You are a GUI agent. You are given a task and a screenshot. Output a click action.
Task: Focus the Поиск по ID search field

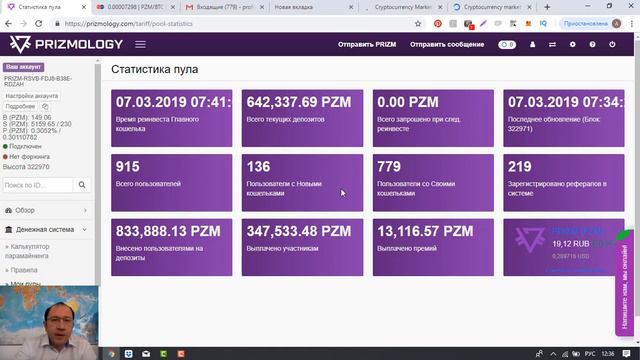(38, 185)
